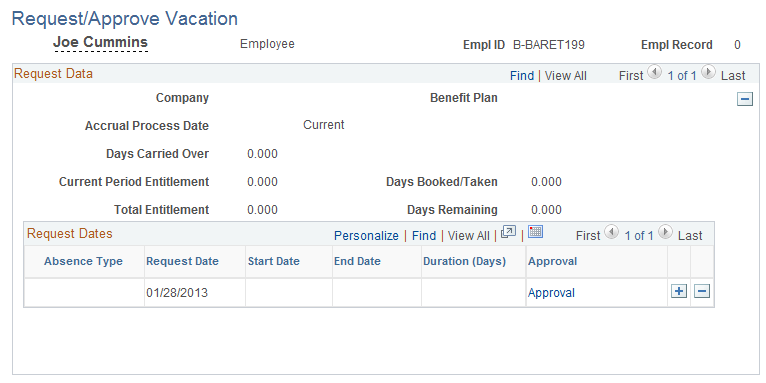
Task: Go to First in Request Data header
Action: coord(631,76)
